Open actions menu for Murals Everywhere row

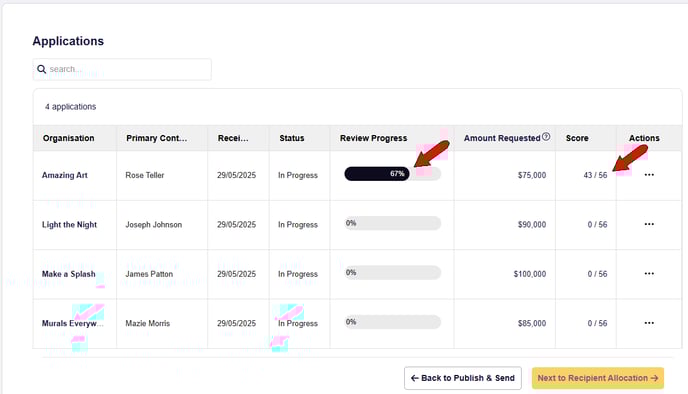[649, 323]
